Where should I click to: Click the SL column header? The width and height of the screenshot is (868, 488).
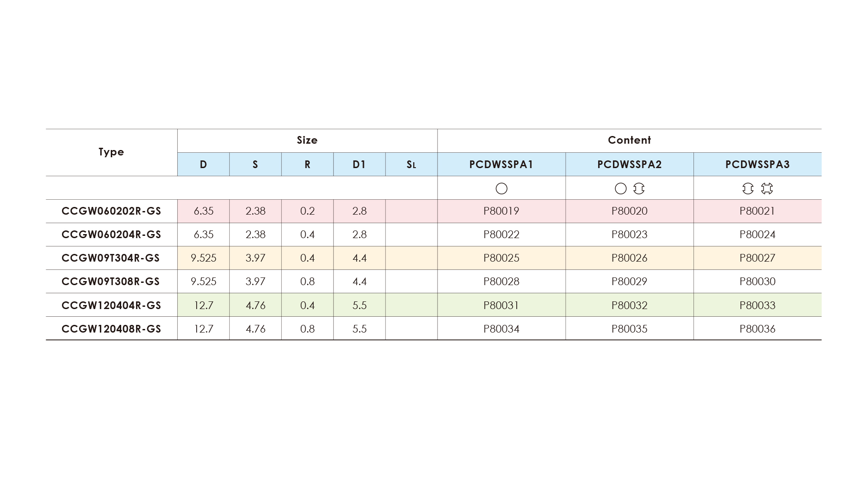(x=411, y=164)
